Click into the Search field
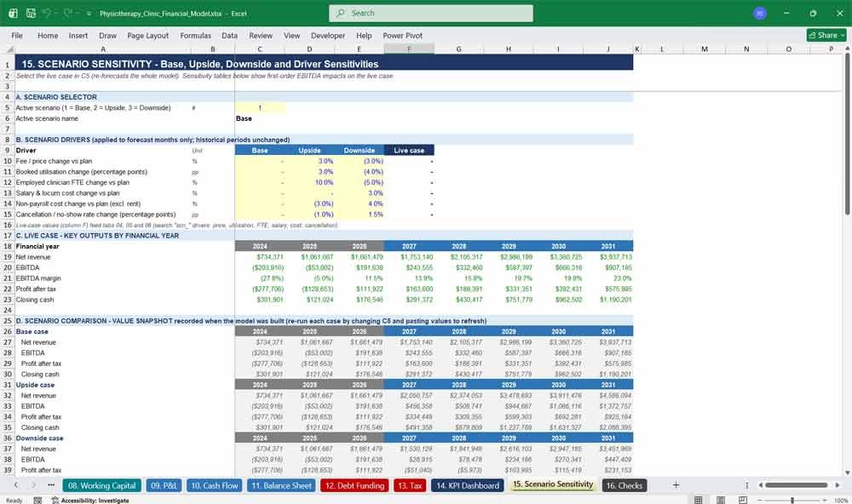 click(x=431, y=13)
